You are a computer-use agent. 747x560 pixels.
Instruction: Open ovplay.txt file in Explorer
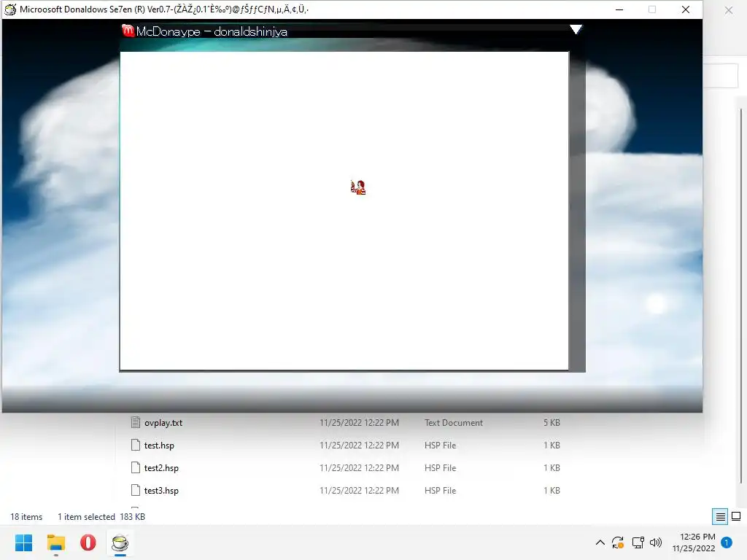click(x=163, y=422)
